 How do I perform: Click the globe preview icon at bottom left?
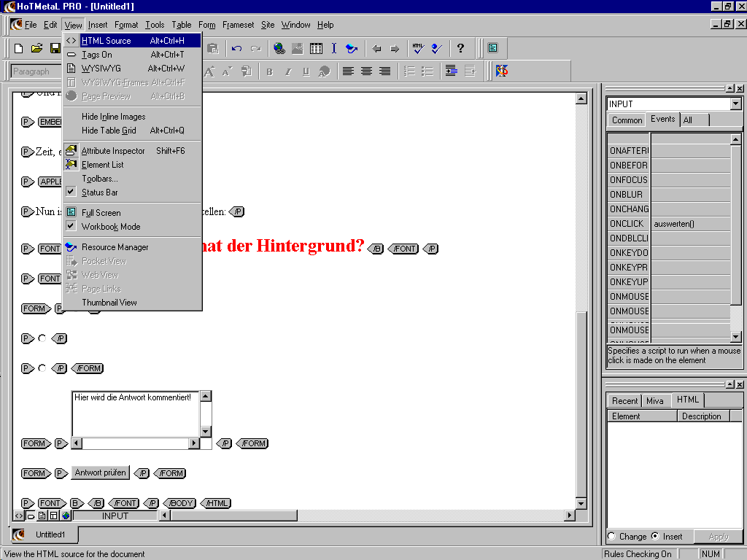tap(66, 516)
